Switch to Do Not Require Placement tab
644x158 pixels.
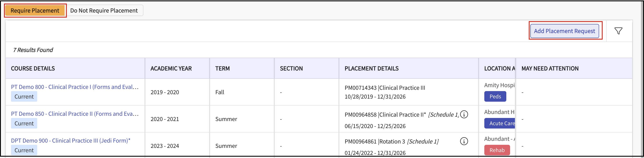[x=104, y=11]
